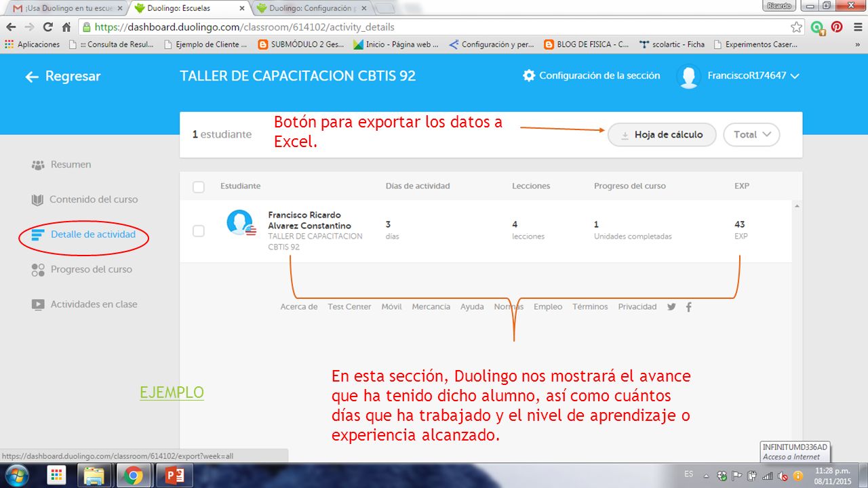Open BLOG DE FISICA bookmark
This screenshot has width=868, height=488.
(x=587, y=44)
